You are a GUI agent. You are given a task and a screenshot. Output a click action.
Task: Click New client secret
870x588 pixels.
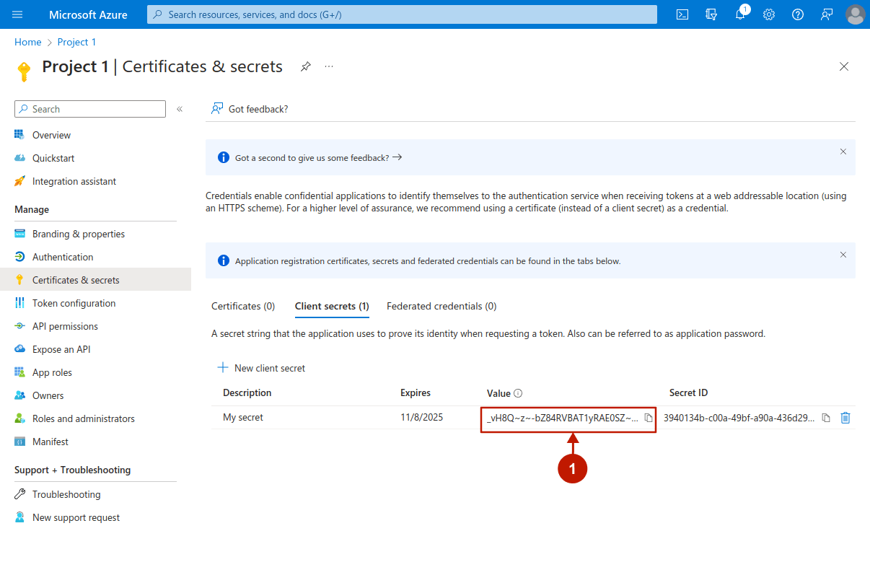point(261,368)
